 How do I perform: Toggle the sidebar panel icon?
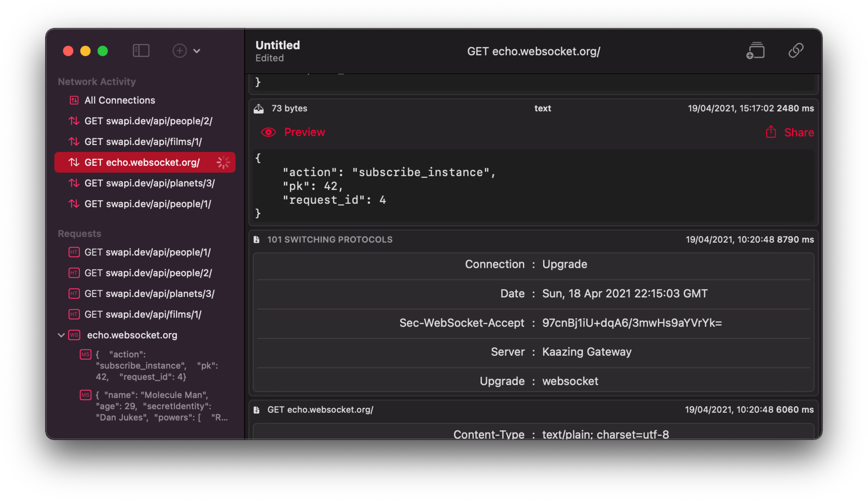141,51
